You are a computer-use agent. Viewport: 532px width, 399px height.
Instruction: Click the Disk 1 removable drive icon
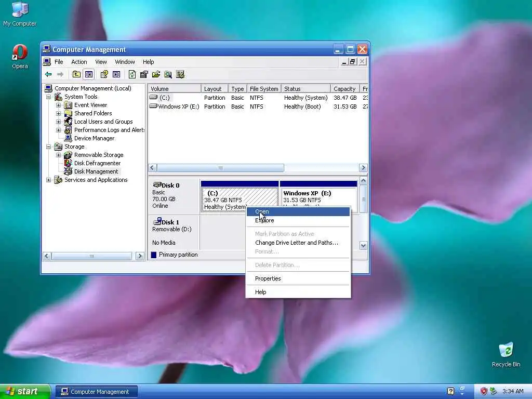point(157,221)
